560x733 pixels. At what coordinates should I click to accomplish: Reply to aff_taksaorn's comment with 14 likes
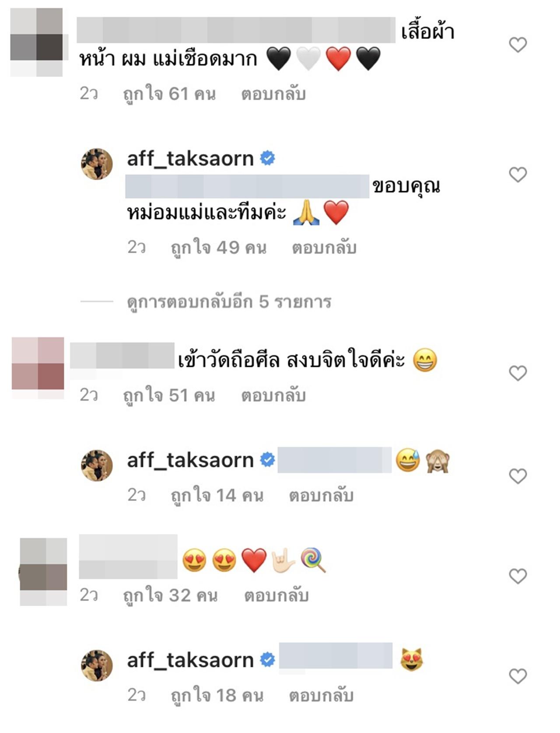321,496
